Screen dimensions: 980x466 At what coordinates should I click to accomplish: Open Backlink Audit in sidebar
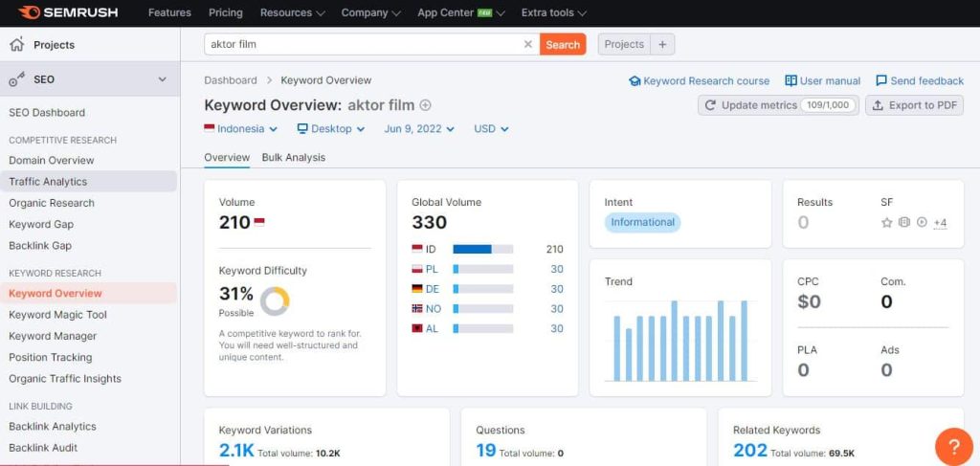[x=43, y=447]
